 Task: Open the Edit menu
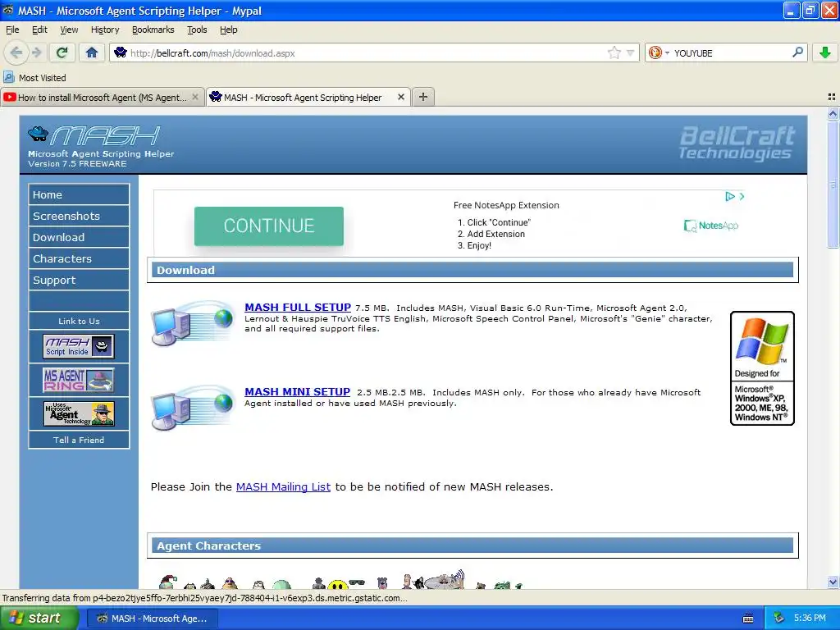pyautogui.click(x=39, y=30)
